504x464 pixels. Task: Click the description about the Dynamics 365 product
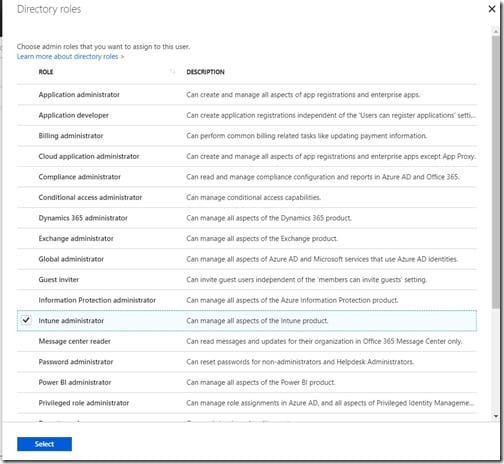point(269,218)
